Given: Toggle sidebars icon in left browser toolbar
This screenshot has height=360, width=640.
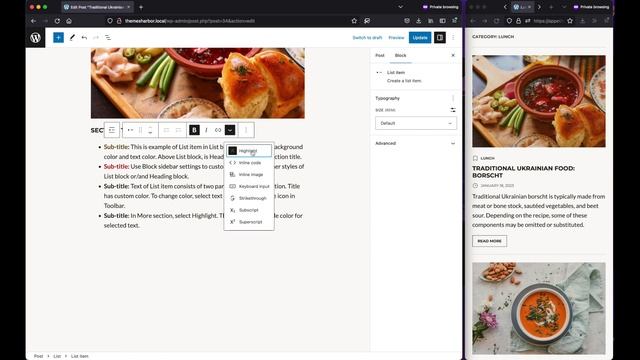Looking at the screenshot, I should pos(442,21).
